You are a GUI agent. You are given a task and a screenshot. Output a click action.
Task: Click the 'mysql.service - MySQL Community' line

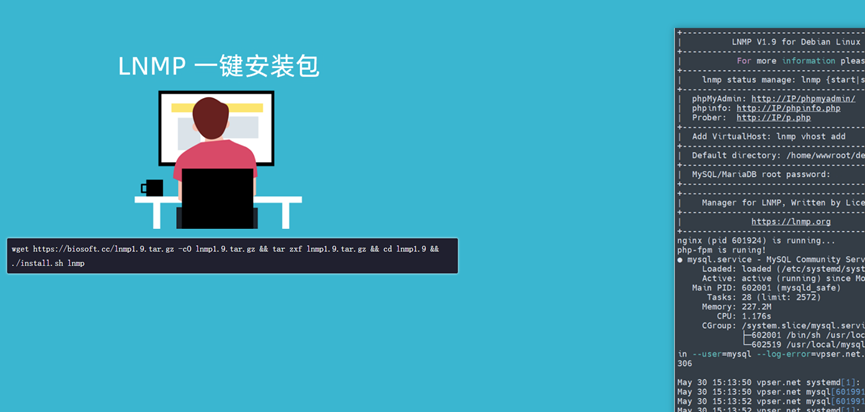click(771, 259)
